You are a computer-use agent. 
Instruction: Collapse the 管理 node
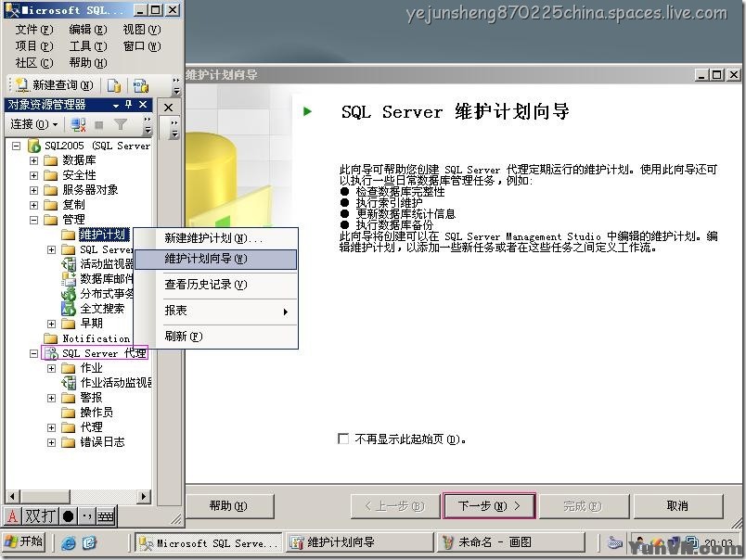tap(33, 220)
